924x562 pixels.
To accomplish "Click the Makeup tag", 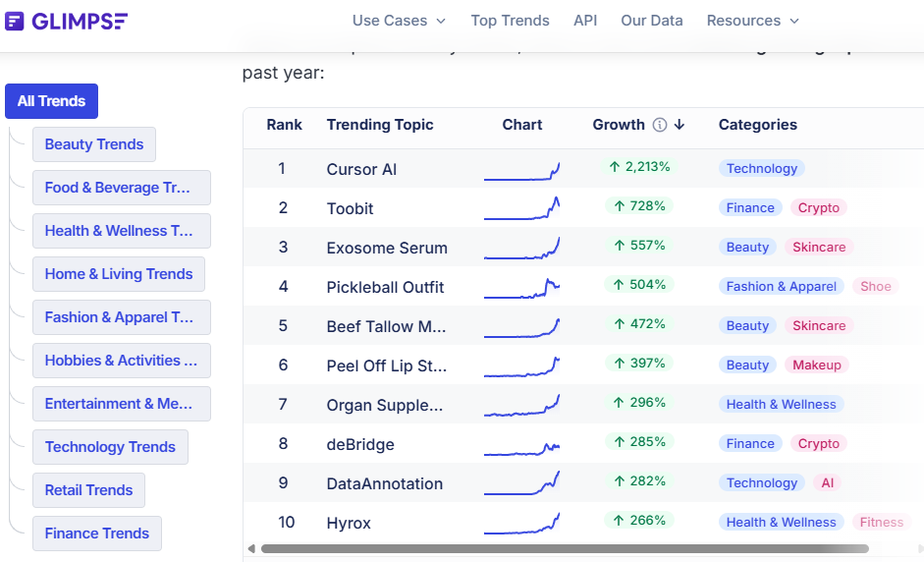I will point(817,365).
